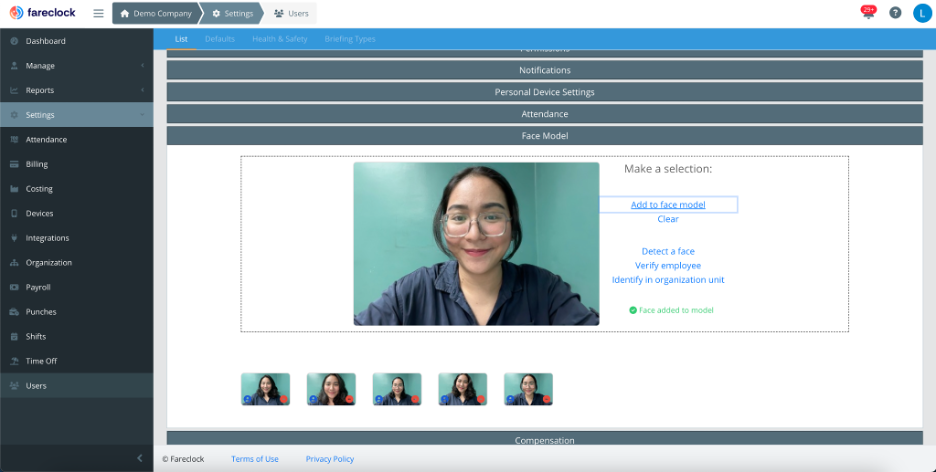Click the 'Face added to model' status text
Image resolution: width=936 pixels, height=472 pixels.
(x=676, y=310)
